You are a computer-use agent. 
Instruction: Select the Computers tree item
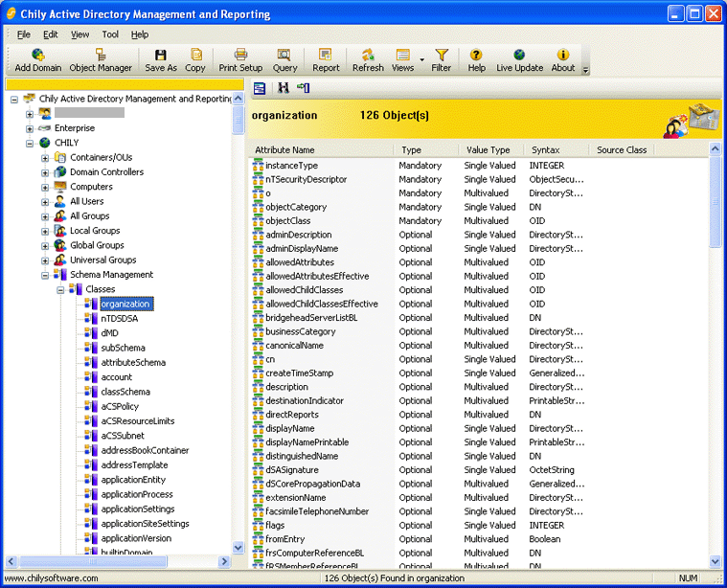click(91, 187)
